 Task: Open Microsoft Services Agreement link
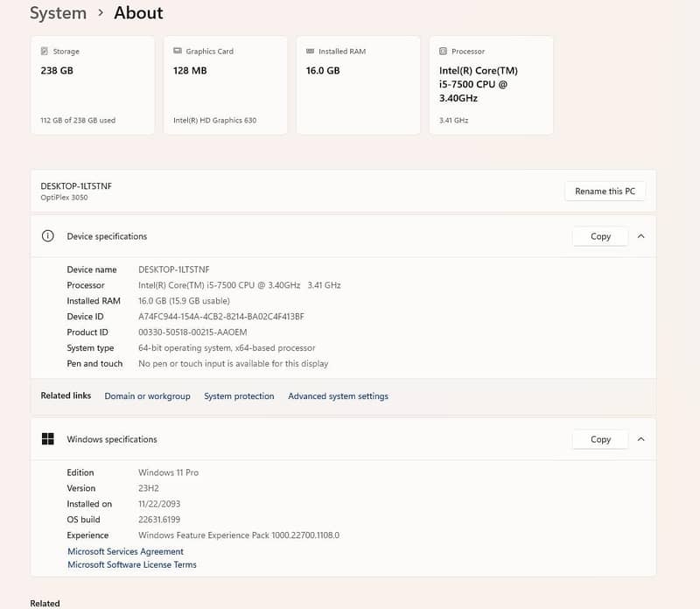[x=125, y=551]
